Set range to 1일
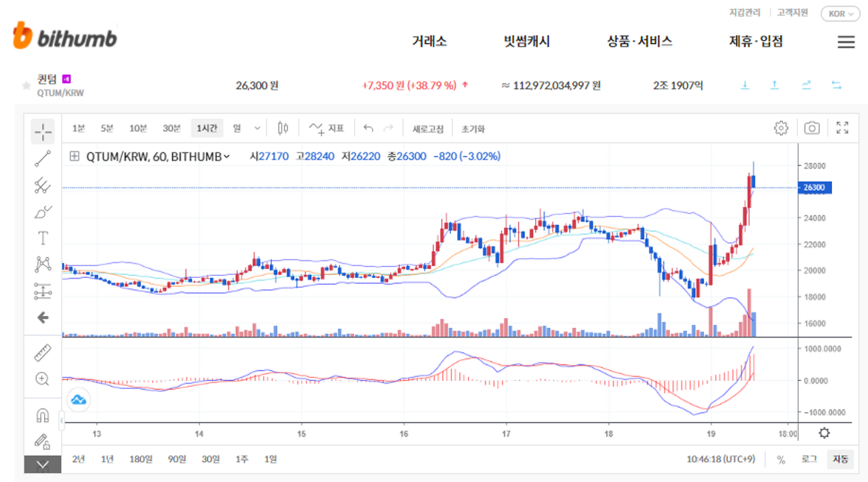This screenshot has height=482, width=868. tap(270, 460)
